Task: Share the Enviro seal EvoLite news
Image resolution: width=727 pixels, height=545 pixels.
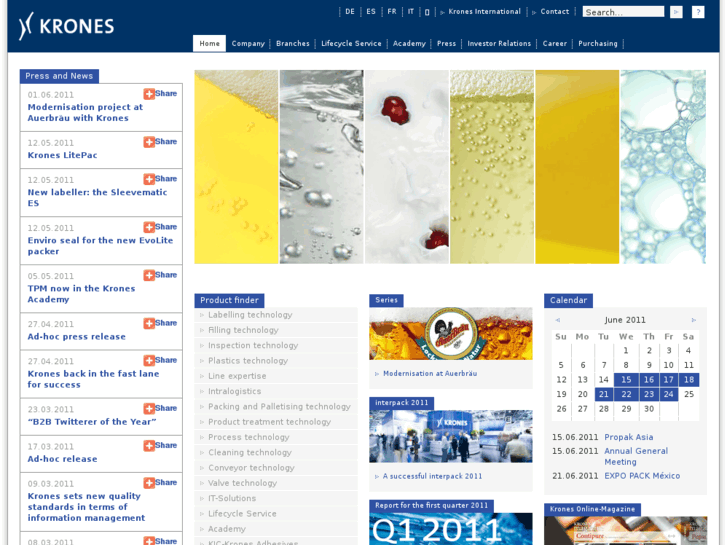Action: pos(160,227)
